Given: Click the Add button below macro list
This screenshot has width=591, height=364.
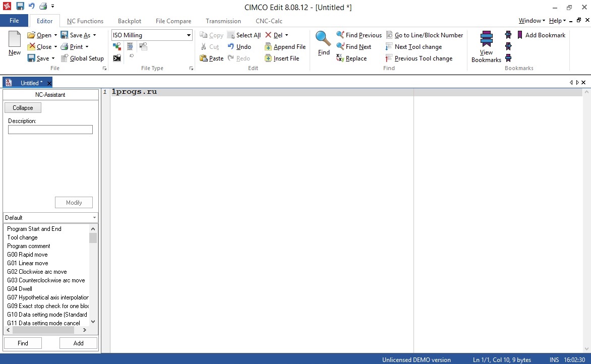Looking at the screenshot, I should [x=78, y=343].
